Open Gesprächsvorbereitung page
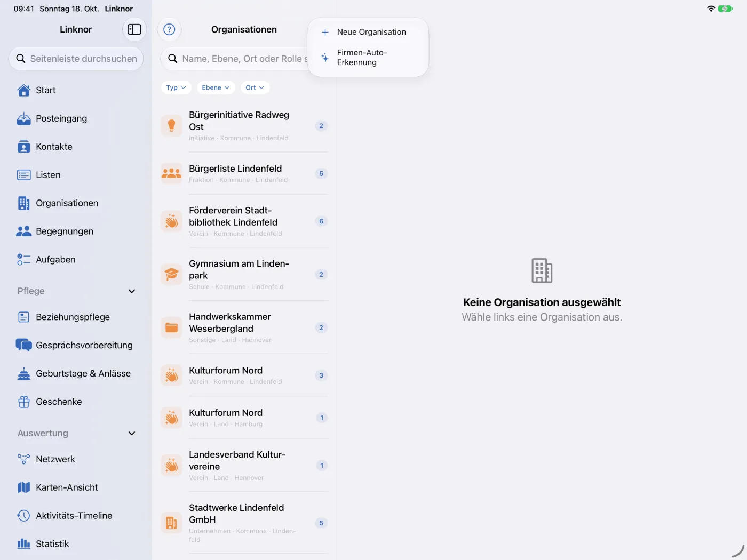Viewport: 747px width, 560px height. point(76,345)
